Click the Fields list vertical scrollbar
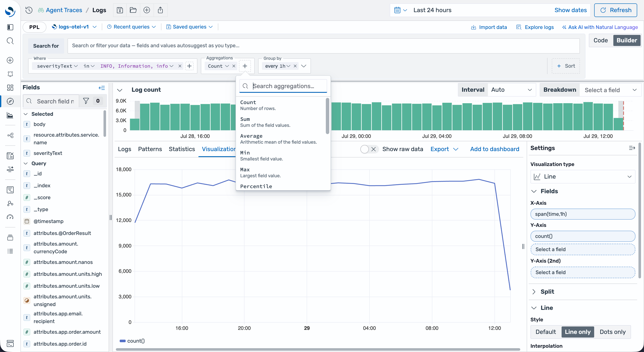Image resolution: width=644 pixels, height=352 pixels. (105, 124)
